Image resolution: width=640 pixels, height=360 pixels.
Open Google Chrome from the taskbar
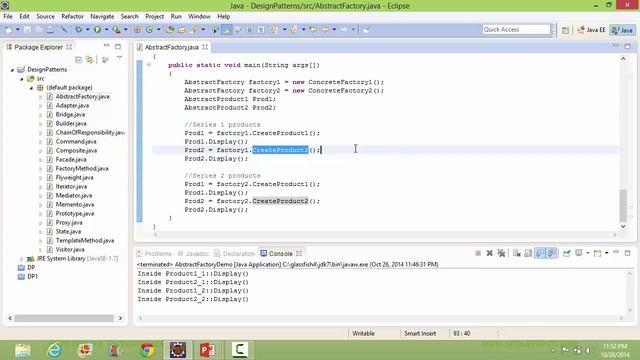[x=147, y=350]
